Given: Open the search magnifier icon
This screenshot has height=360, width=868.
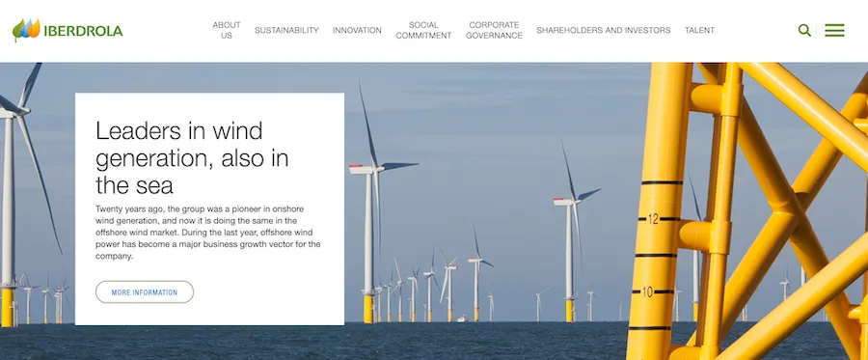Looking at the screenshot, I should click(804, 31).
